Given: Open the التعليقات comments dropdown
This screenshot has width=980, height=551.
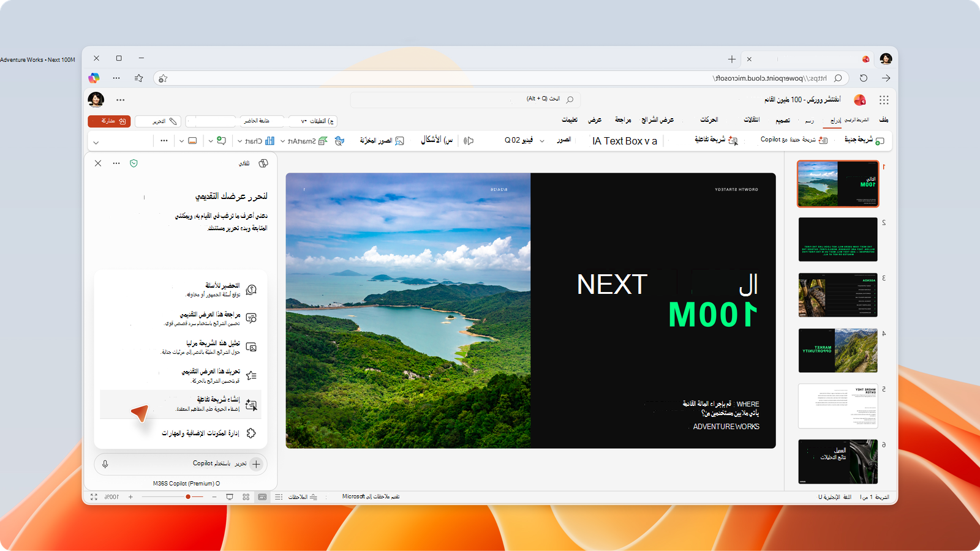Looking at the screenshot, I should 312,121.
